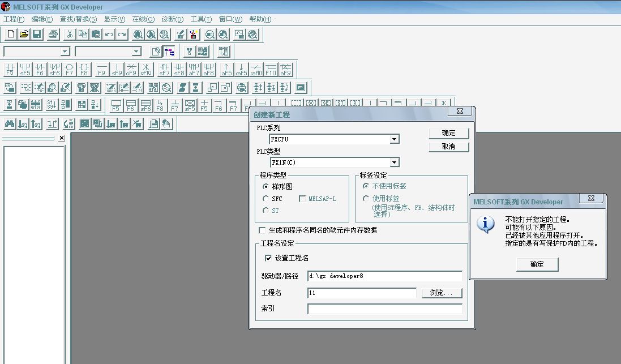Enable 生成和程序名同名的软元件内存数据 checkbox

click(262, 230)
